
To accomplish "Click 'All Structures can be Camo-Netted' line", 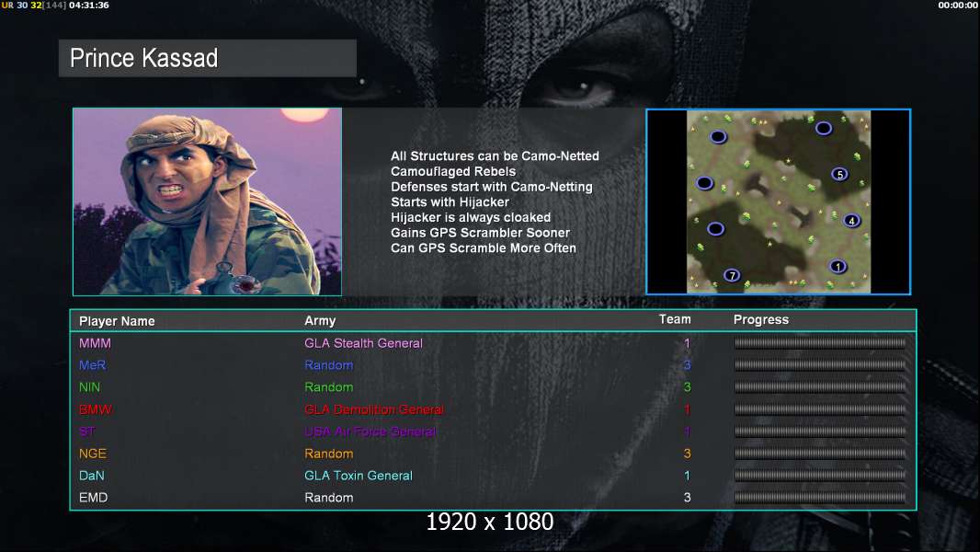I will (495, 156).
